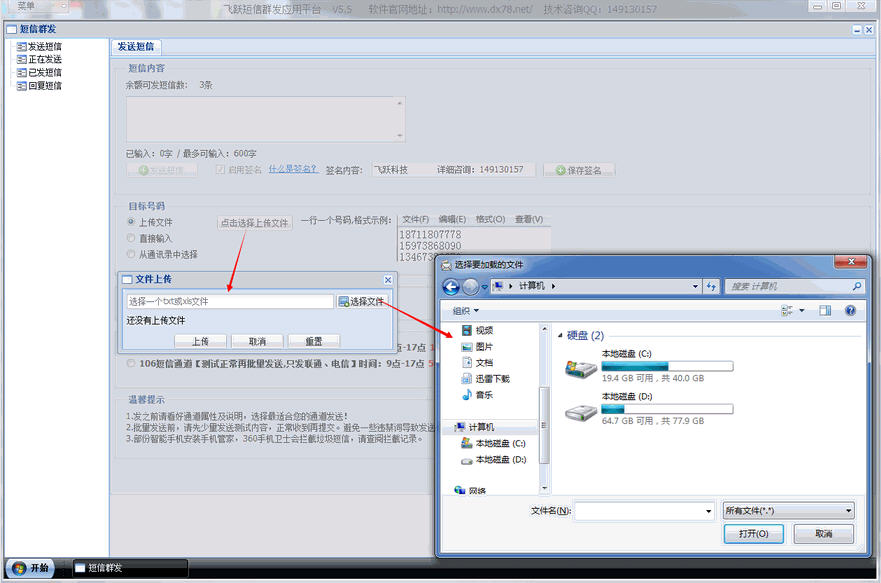Open the help icon in file dialog
881x583 pixels.
850,311
